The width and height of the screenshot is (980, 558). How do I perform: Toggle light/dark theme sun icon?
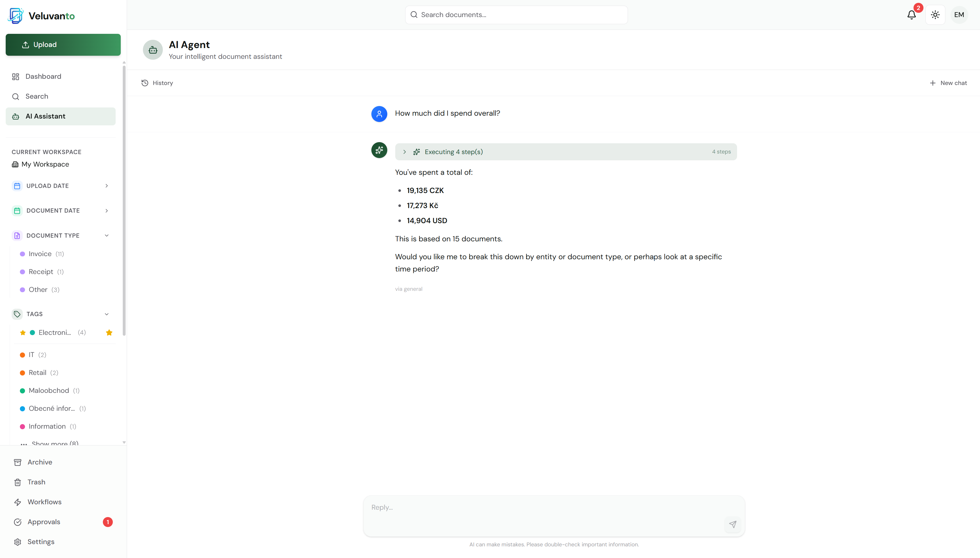(x=935, y=15)
